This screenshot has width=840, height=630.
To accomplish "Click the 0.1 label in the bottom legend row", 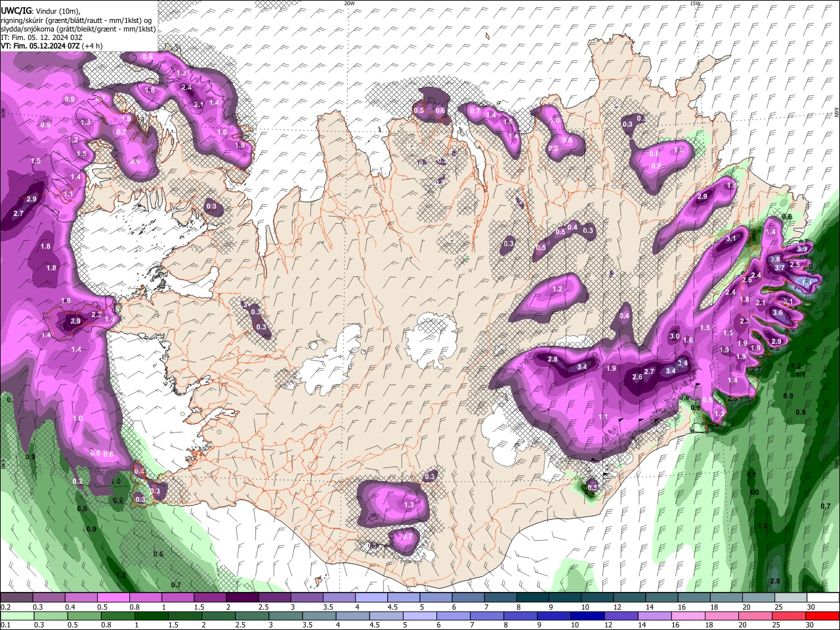I will click(6, 625).
